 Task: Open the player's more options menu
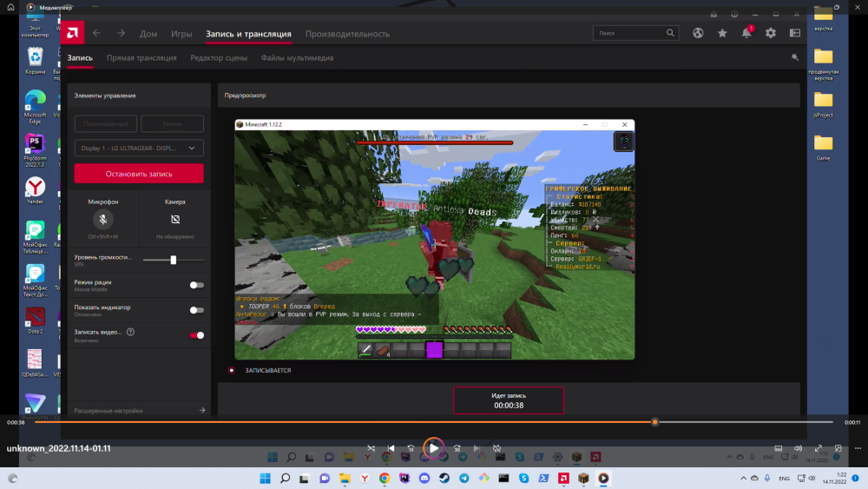point(858,448)
